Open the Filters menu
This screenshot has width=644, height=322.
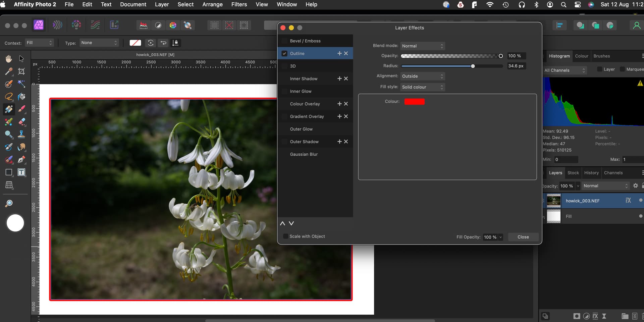coord(239,4)
